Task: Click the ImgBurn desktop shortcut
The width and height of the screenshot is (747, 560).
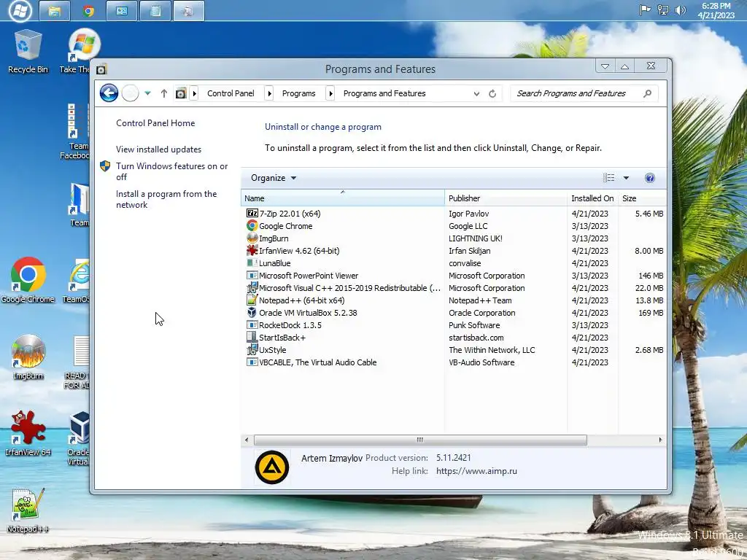Action: click(x=28, y=357)
